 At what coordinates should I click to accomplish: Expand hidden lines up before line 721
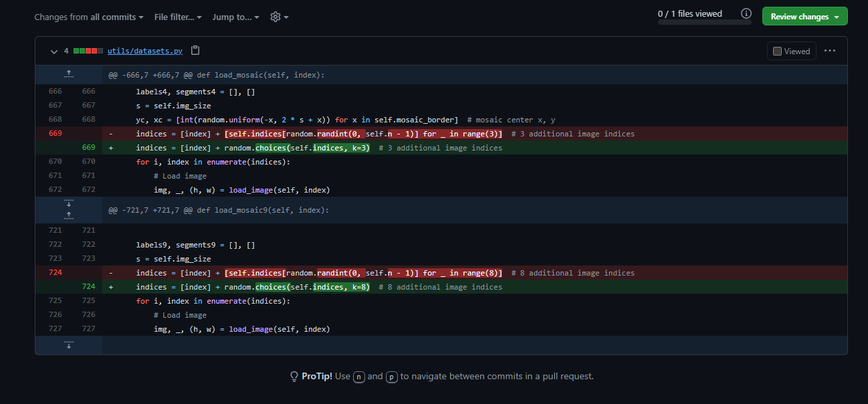point(68,214)
